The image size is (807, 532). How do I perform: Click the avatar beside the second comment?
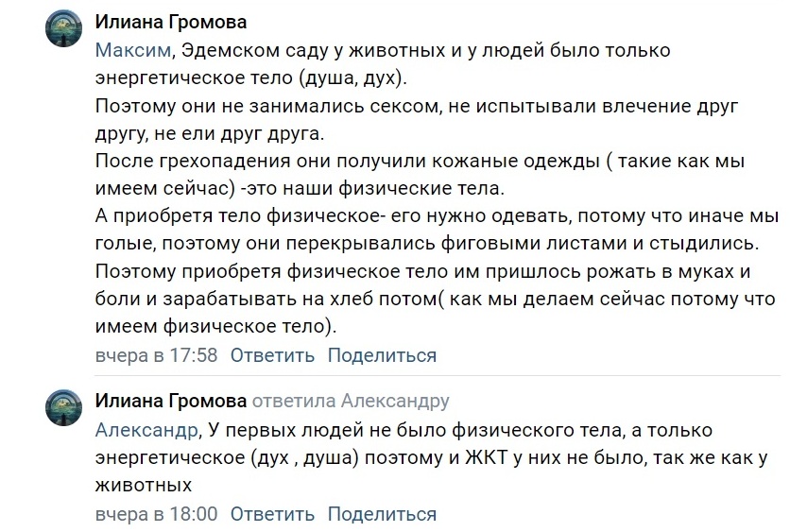point(67,409)
